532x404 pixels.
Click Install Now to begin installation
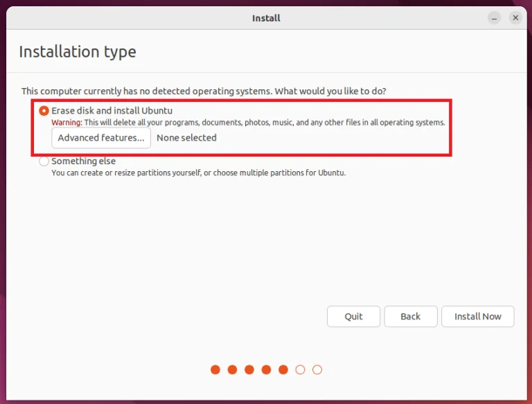coord(477,316)
